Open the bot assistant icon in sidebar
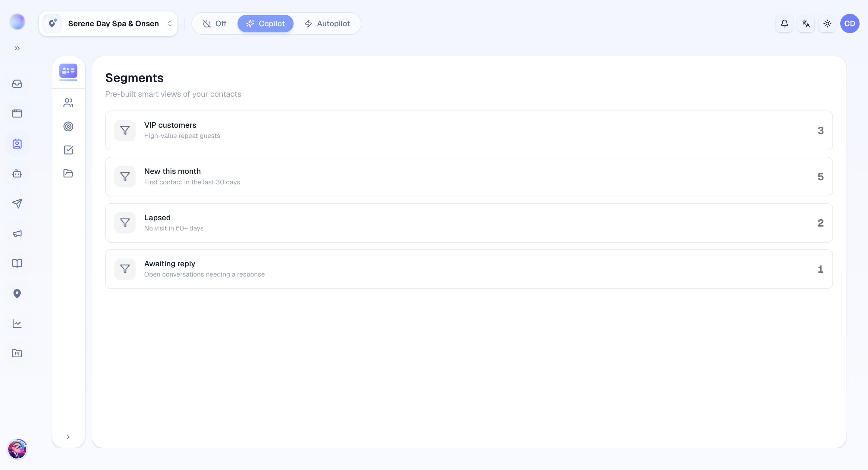This screenshot has height=470, width=868. [x=17, y=174]
